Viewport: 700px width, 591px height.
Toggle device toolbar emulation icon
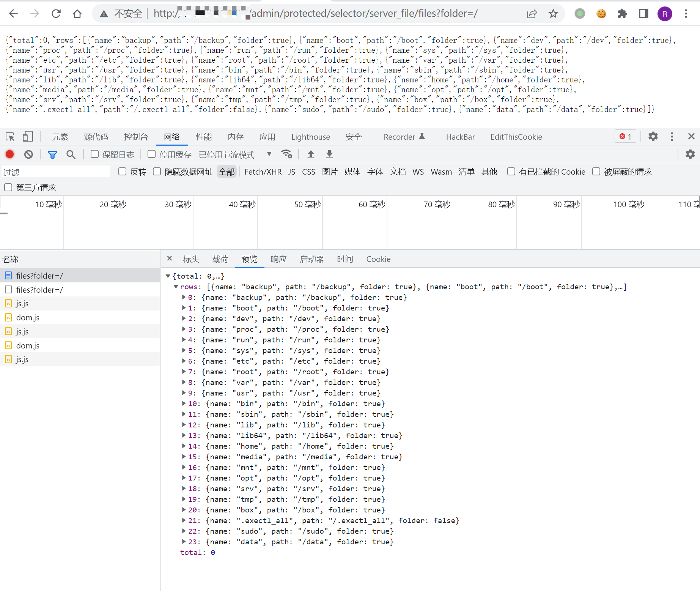click(x=28, y=137)
